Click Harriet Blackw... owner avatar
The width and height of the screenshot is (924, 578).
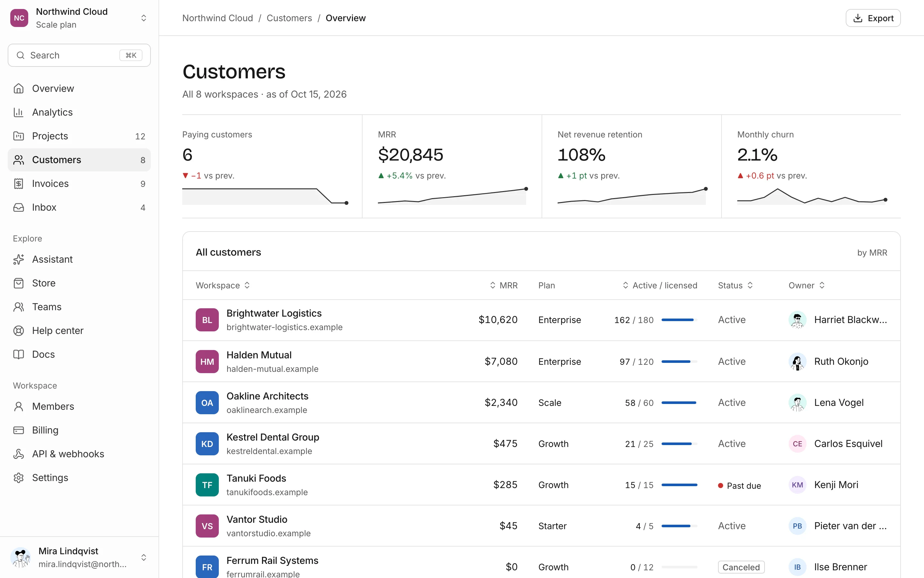(797, 320)
